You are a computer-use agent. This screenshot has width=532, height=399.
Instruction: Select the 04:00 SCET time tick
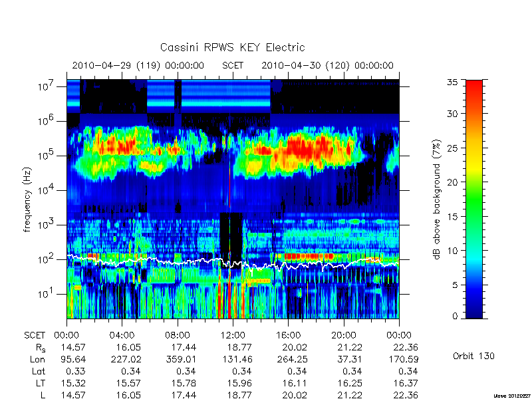click(122, 336)
